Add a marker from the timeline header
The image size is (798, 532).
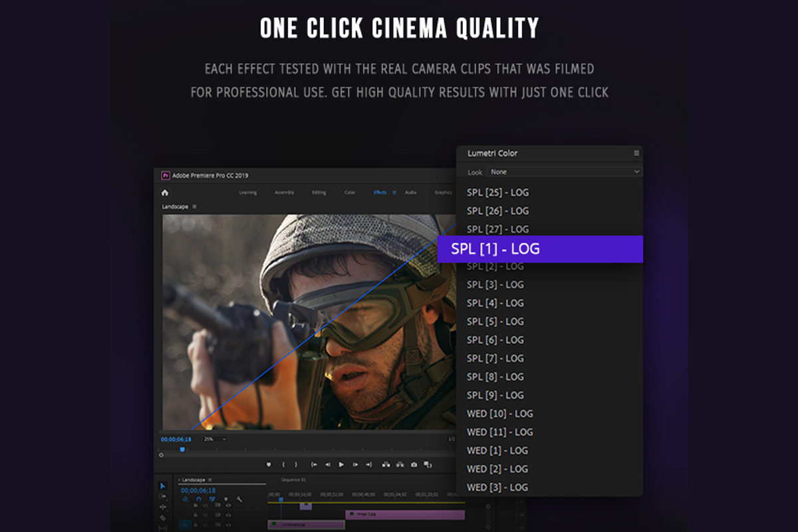click(226, 499)
